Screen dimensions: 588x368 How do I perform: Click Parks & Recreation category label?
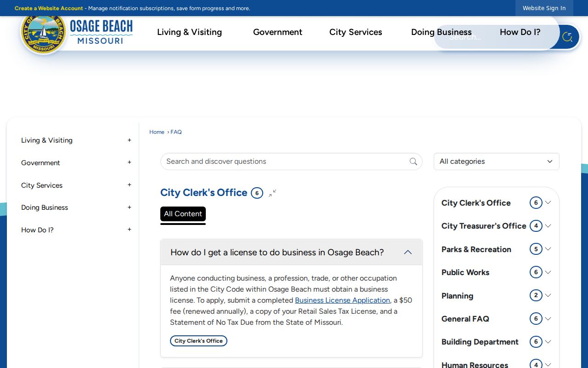pos(476,249)
